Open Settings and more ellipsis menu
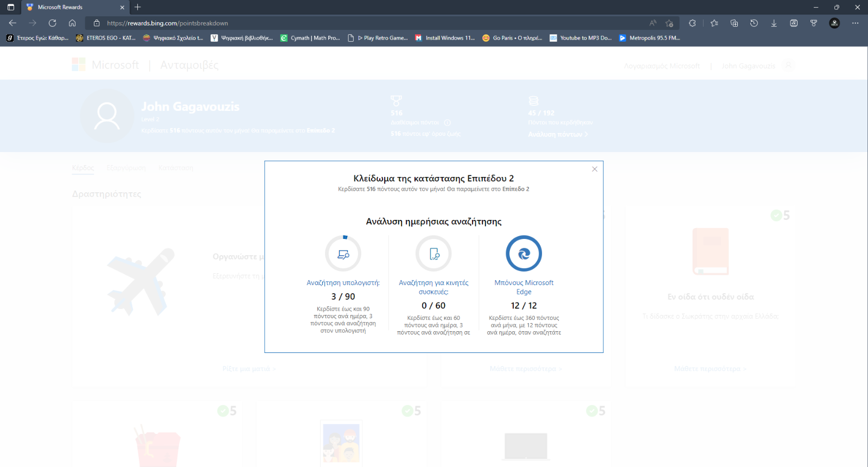 click(855, 23)
